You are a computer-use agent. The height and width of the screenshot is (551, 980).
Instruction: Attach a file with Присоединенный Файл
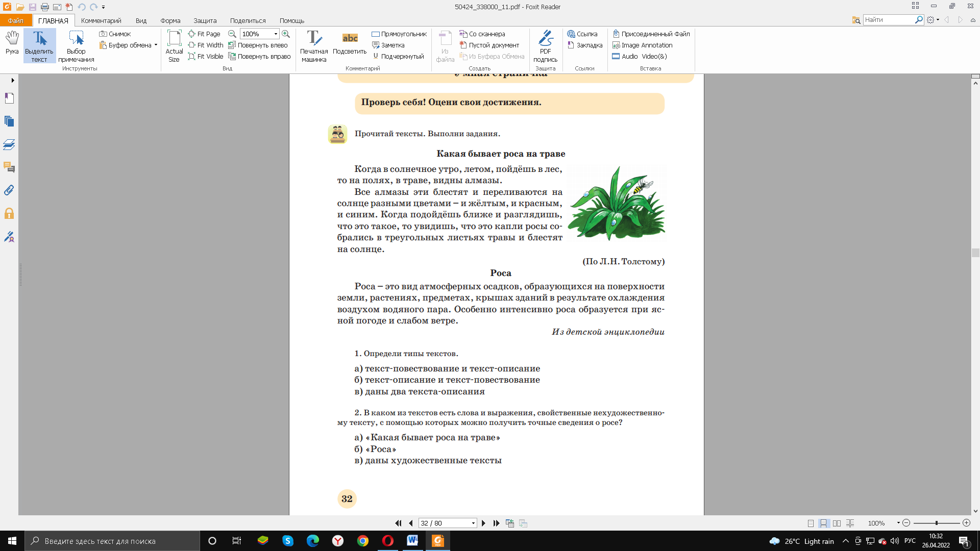click(x=651, y=34)
